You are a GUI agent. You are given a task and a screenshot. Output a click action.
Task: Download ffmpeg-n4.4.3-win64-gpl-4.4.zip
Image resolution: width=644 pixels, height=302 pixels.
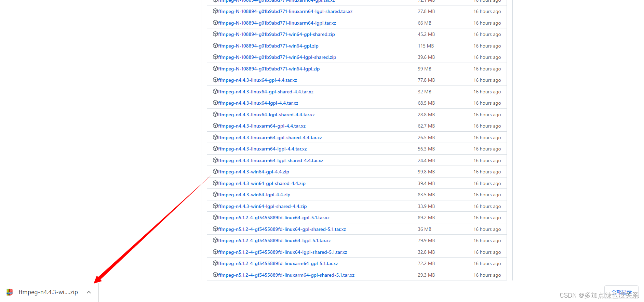254,172
